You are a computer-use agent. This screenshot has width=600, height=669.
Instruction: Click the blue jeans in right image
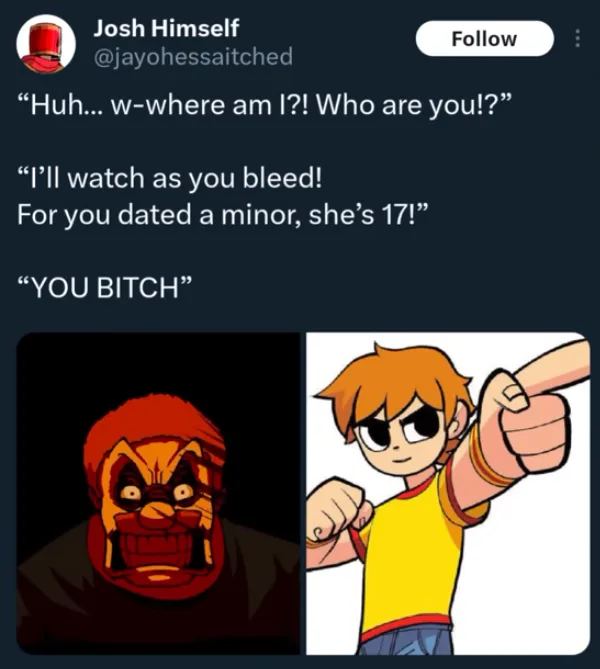coord(405,640)
